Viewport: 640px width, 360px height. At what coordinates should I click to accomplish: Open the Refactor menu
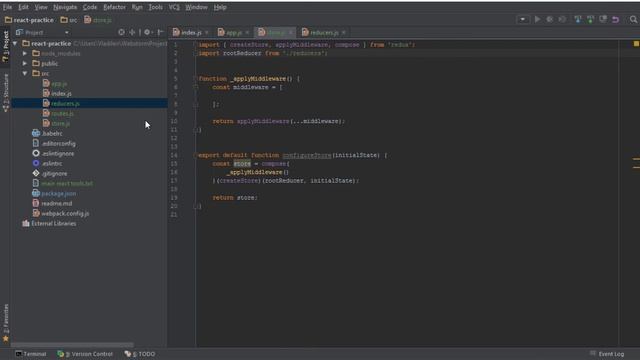(x=115, y=7)
